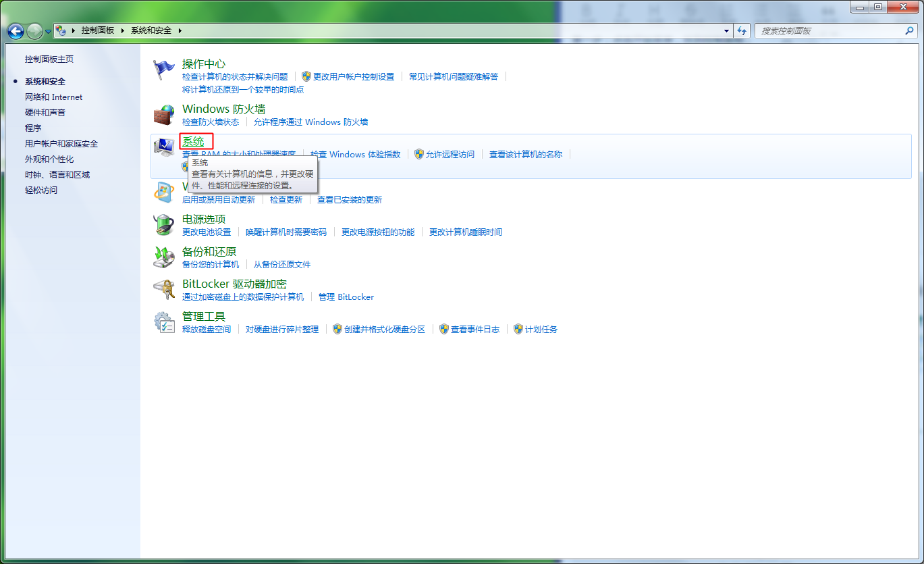Click 允许远程访问 link

point(450,155)
